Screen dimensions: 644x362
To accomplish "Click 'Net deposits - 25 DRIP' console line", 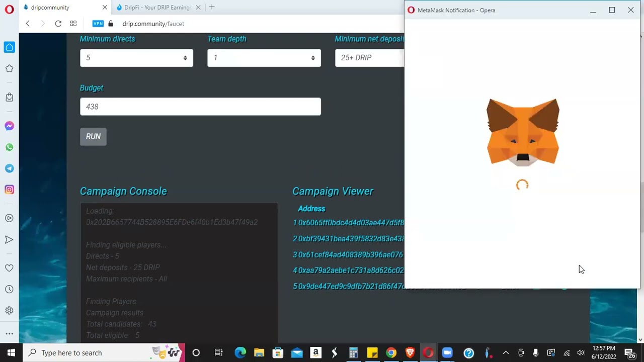I will [x=123, y=267].
